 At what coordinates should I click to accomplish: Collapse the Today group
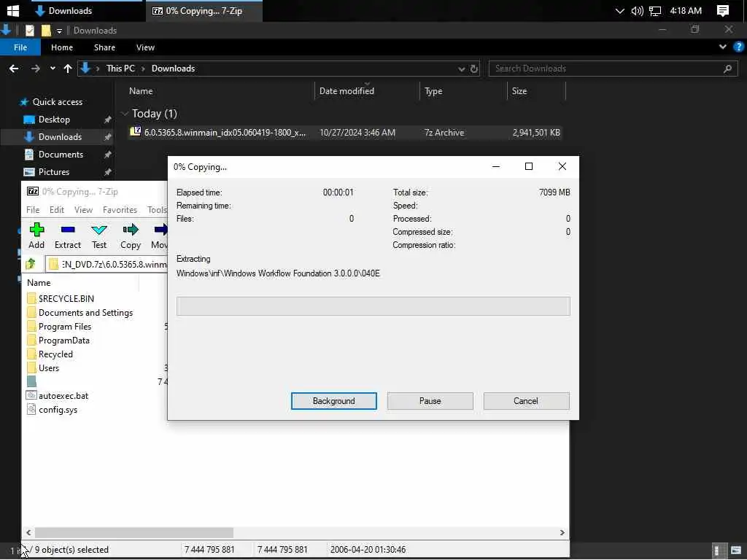click(x=125, y=113)
